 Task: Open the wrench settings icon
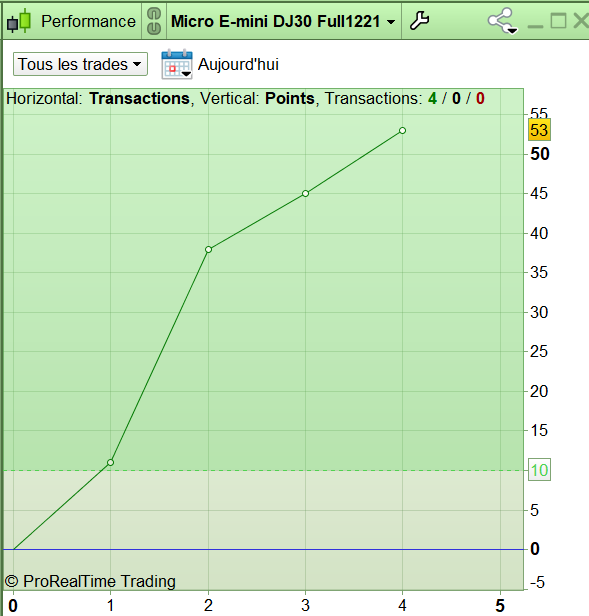click(419, 21)
